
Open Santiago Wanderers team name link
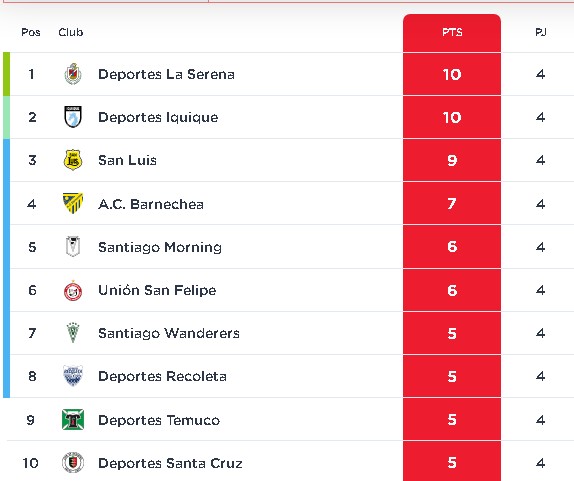[169, 333]
